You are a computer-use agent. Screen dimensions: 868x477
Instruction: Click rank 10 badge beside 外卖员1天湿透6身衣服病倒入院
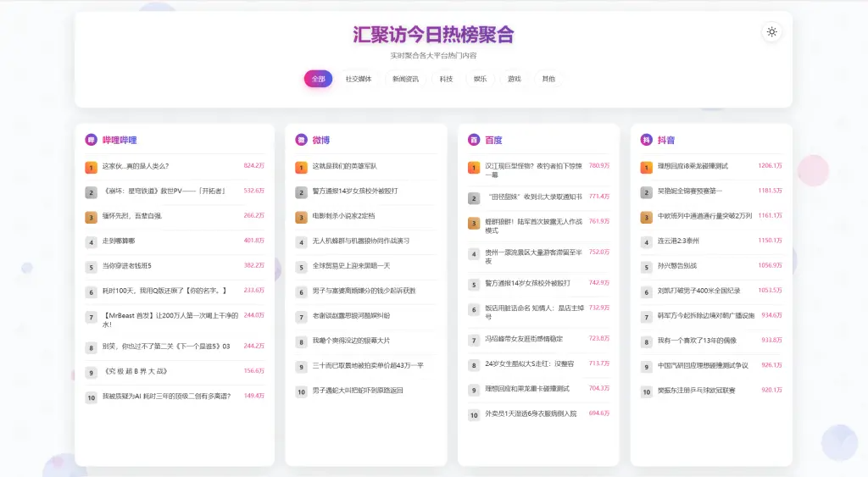tap(474, 415)
